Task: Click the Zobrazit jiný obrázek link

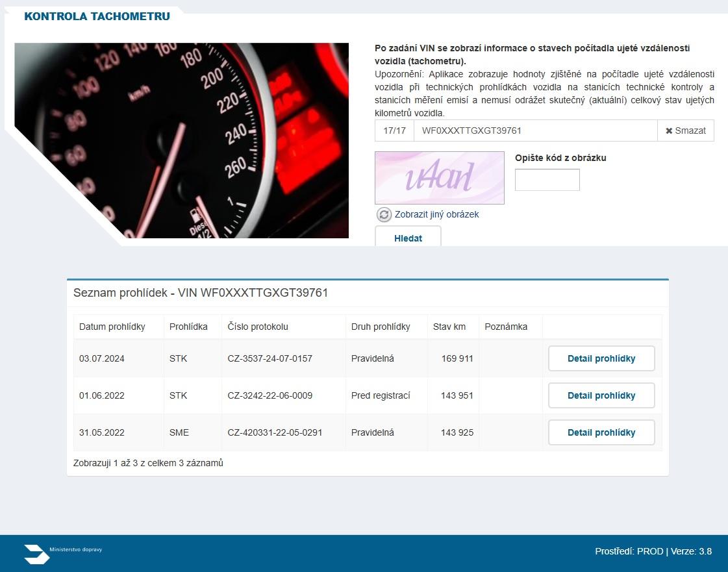Action: point(436,214)
